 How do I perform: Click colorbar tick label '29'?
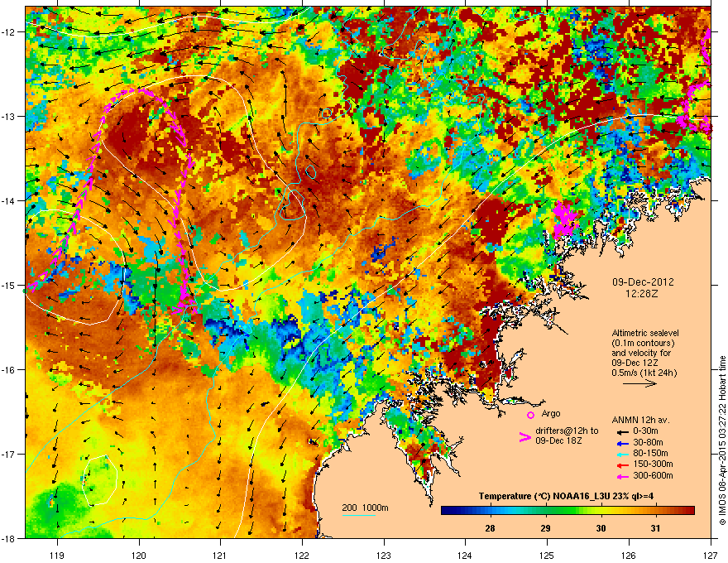[x=545, y=528]
